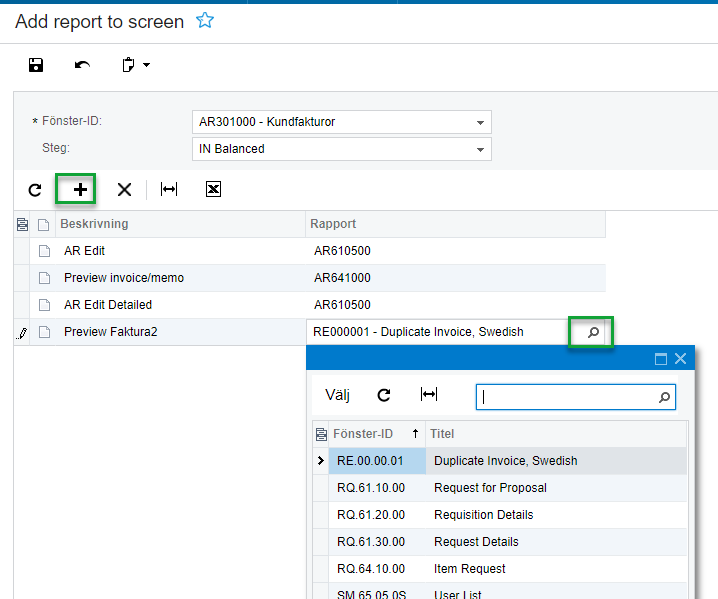Select row RQ.61.30.00
The image size is (718, 599).
pyautogui.click(x=377, y=542)
